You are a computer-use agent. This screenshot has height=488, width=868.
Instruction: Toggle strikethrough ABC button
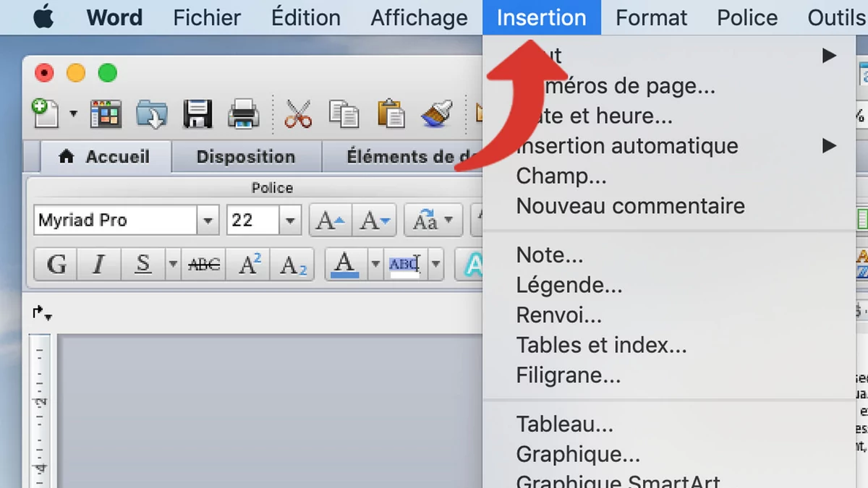click(x=203, y=265)
